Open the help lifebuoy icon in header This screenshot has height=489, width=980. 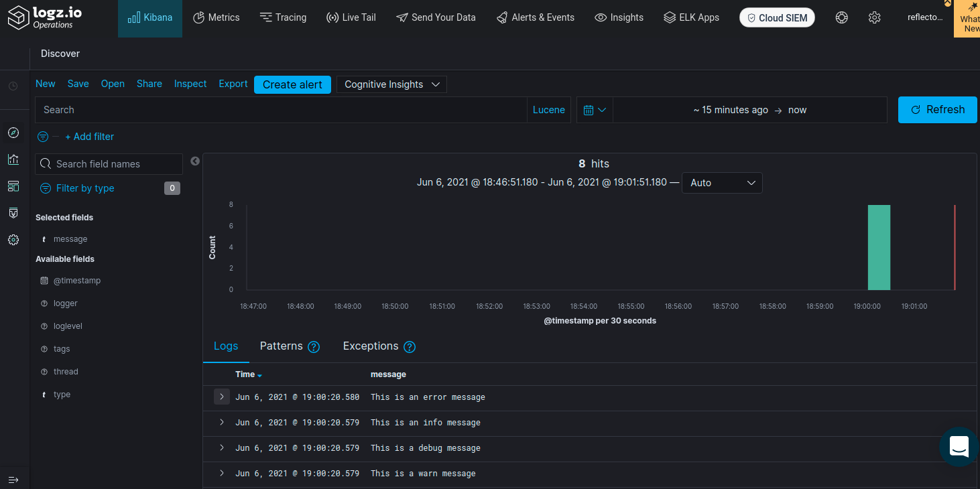(842, 17)
